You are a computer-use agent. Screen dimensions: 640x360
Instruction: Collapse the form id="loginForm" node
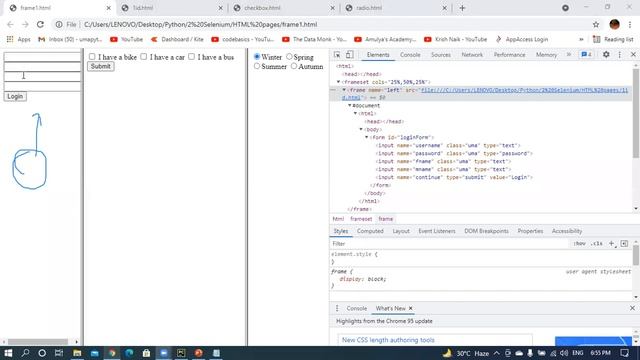367,137
